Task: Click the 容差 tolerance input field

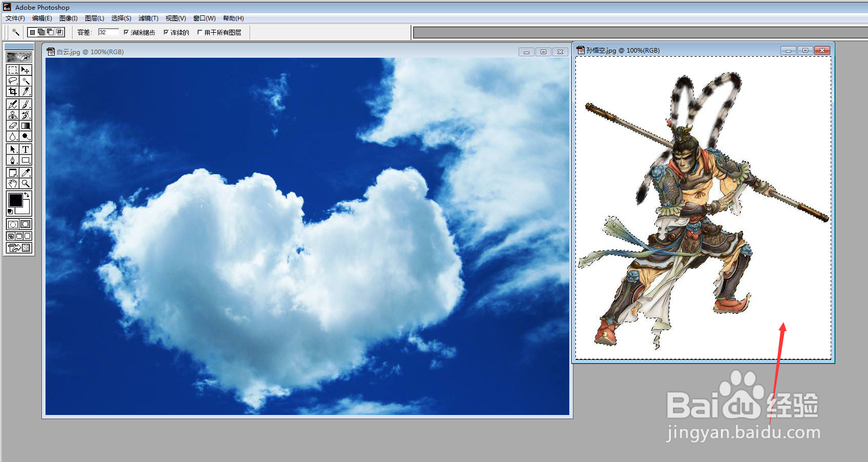Action: coord(108,32)
